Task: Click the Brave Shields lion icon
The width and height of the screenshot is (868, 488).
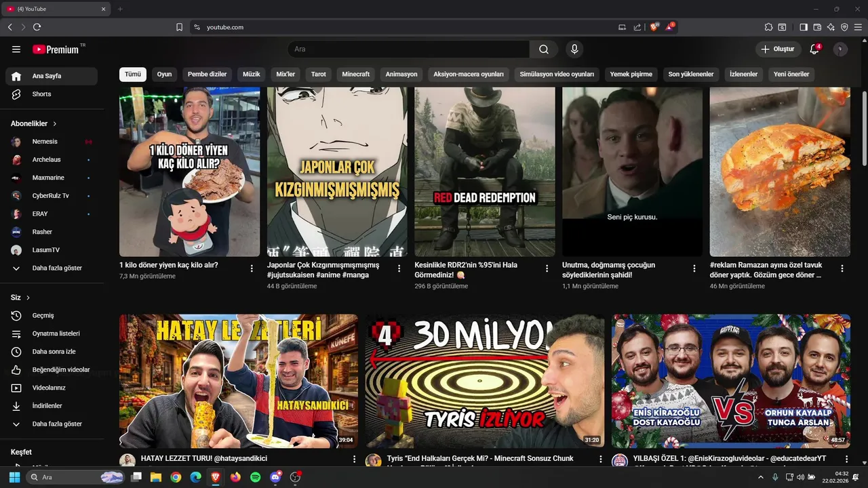Action: point(654,27)
